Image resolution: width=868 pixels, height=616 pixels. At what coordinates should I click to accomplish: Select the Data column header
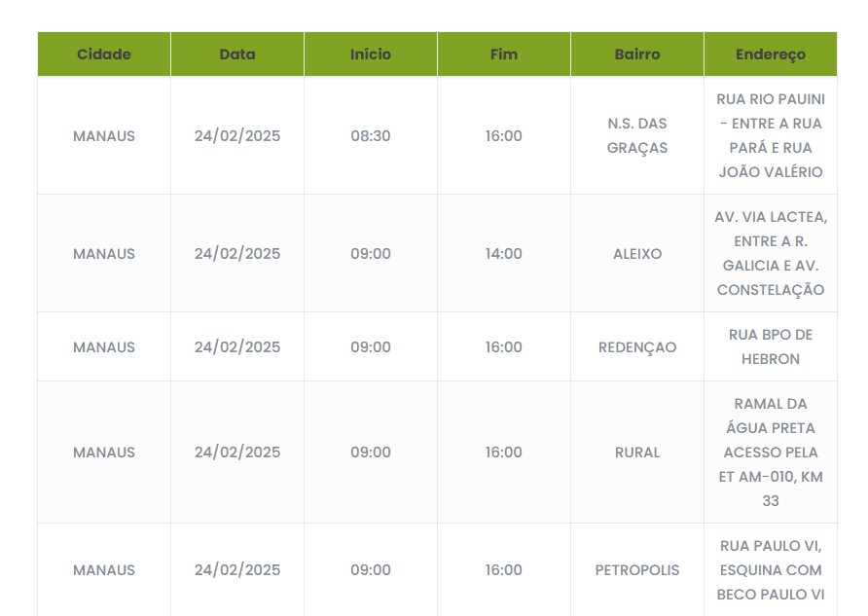click(237, 54)
